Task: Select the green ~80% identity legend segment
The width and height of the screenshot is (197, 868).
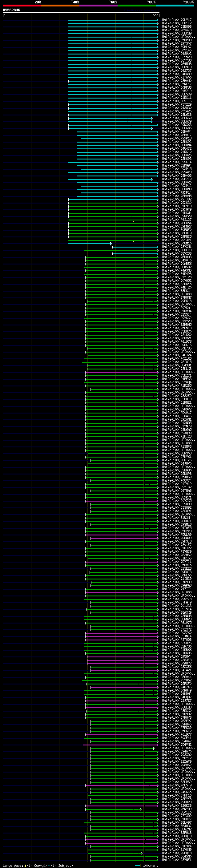Action: [x=137, y=6]
